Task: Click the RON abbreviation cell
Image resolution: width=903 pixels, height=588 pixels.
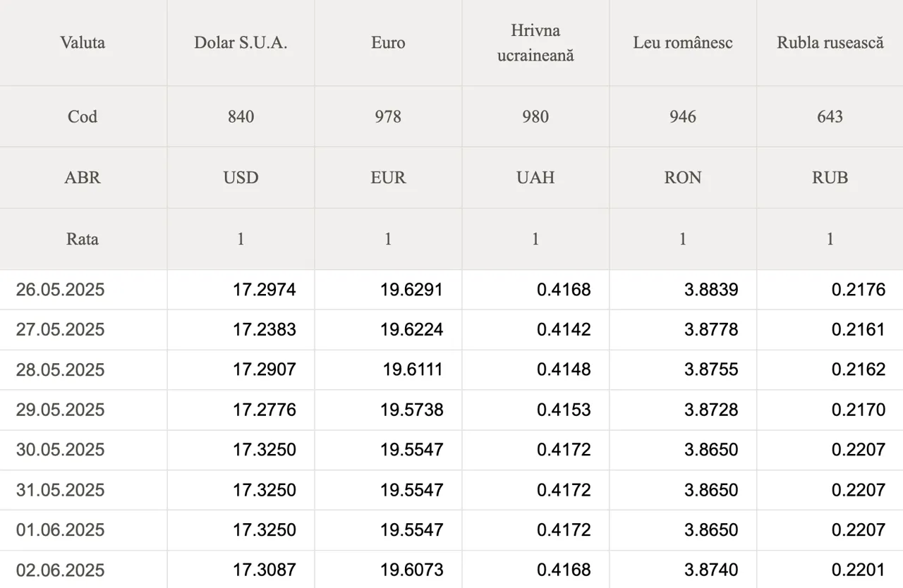Action: pyautogui.click(x=683, y=178)
